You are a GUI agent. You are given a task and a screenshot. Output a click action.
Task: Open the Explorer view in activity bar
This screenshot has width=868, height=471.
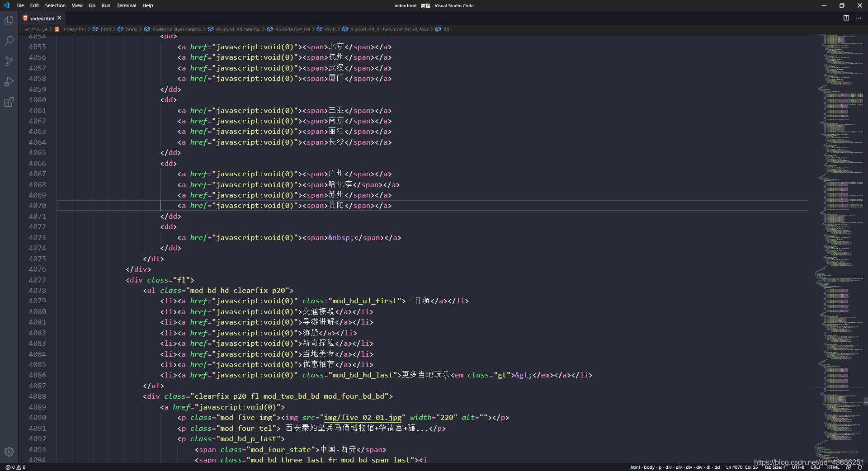[9, 21]
